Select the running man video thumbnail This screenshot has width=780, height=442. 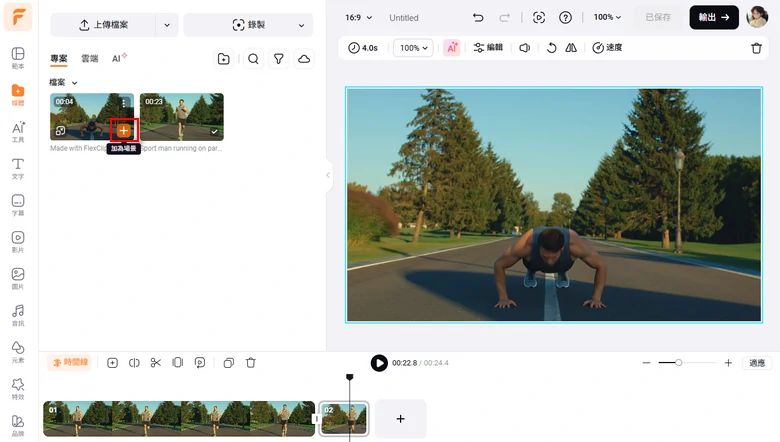click(182, 117)
